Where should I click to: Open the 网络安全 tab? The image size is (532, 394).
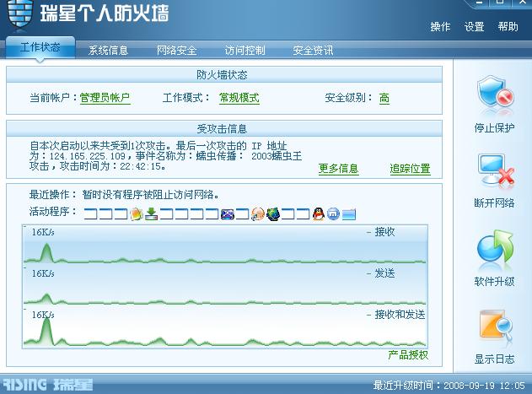point(176,51)
